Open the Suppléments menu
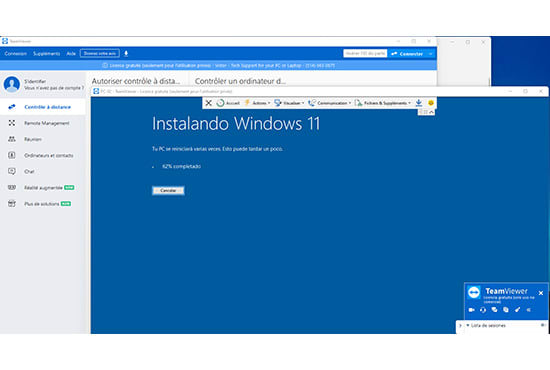 click(x=46, y=54)
